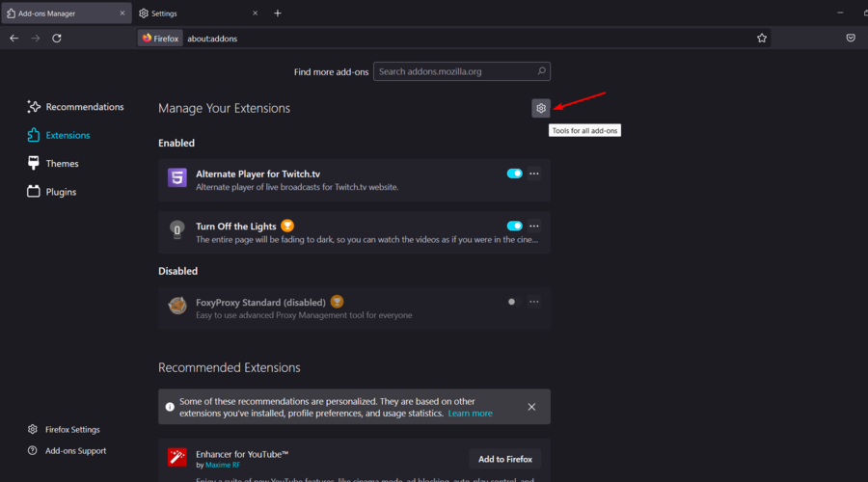Viewport: 868px width, 482px height.
Task: Enable FoxyProxy Standard toggle
Action: click(x=514, y=302)
